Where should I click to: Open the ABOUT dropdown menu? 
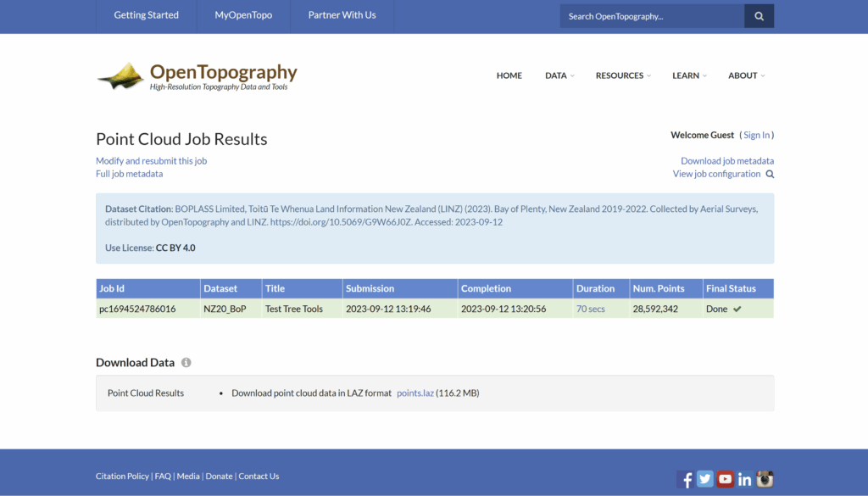tap(746, 75)
